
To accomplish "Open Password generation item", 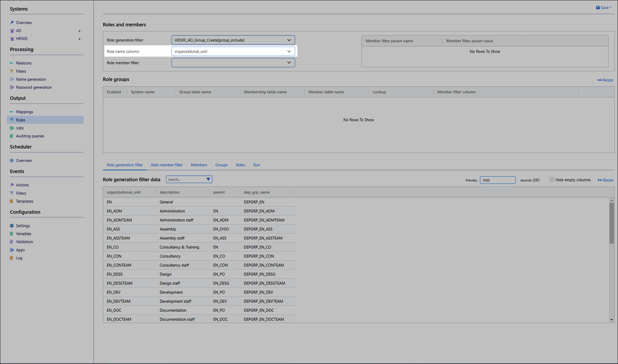I will point(33,87).
